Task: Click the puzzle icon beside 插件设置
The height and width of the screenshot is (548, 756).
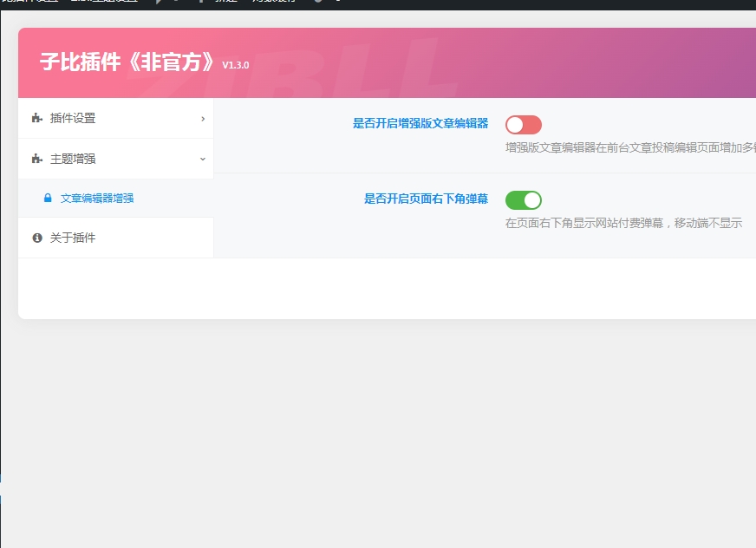Action: pyautogui.click(x=37, y=118)
